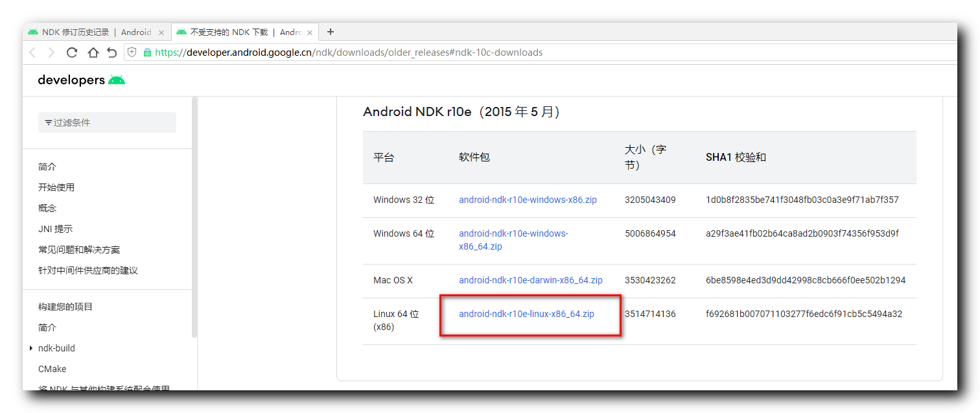Click 构建您的项目 section heading
Image resolution: width=980 pixels, height=413 pixels.
65,307
